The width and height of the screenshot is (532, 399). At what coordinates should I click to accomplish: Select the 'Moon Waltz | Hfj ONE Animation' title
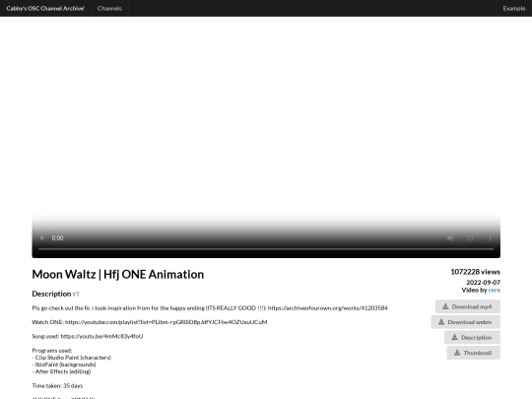[118, 275]
